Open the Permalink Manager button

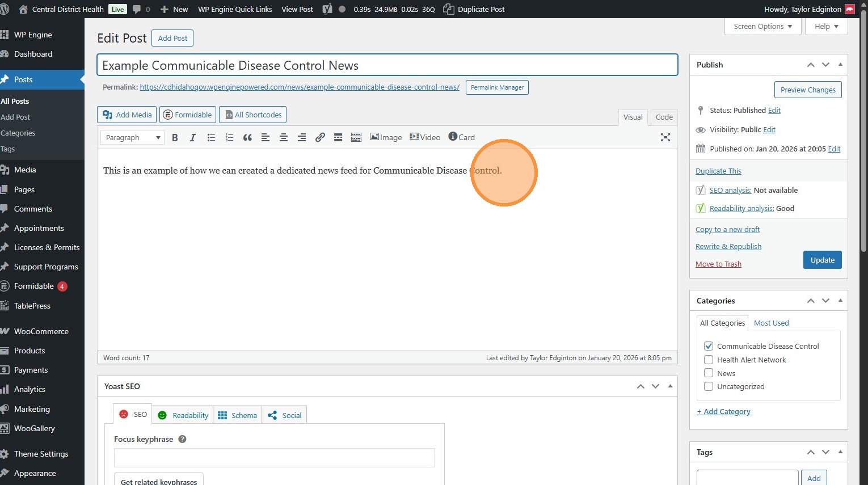click(497, 87)
